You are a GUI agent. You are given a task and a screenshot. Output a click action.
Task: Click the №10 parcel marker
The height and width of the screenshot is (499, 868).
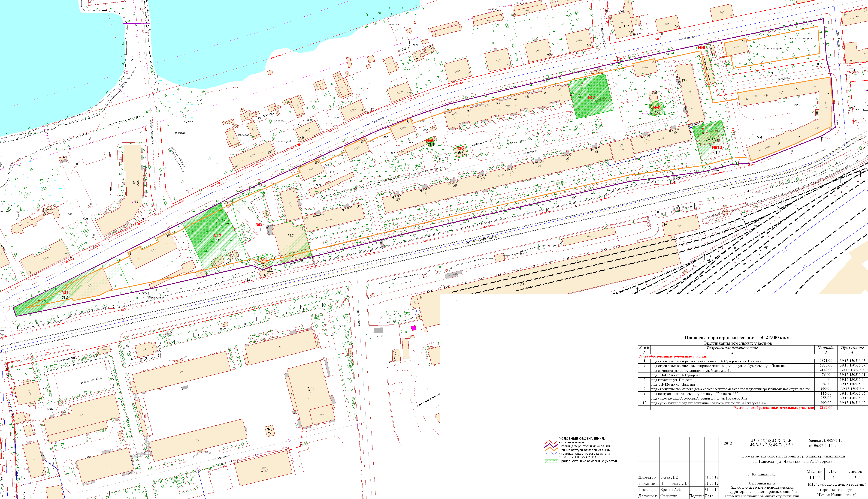click(717, 147)
